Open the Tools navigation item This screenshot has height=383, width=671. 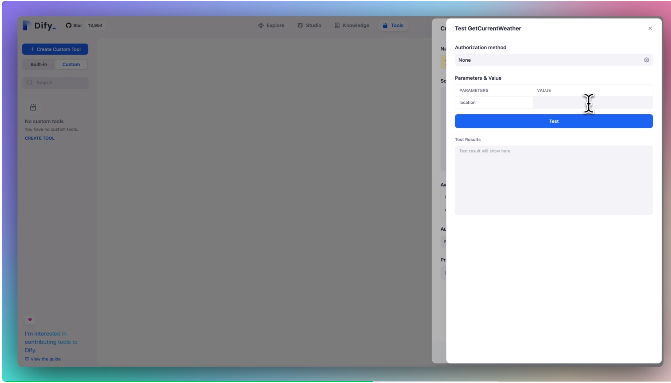(x=393, y=25)
